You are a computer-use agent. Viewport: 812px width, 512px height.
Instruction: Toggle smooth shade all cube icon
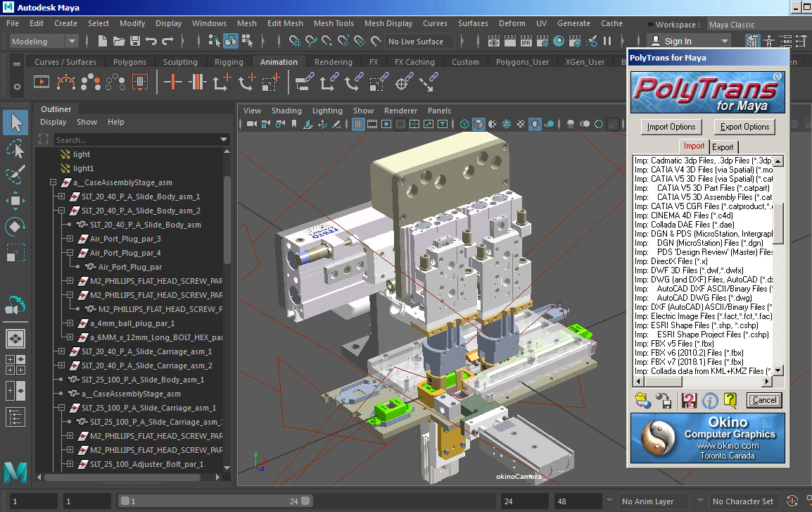point(478,125)
